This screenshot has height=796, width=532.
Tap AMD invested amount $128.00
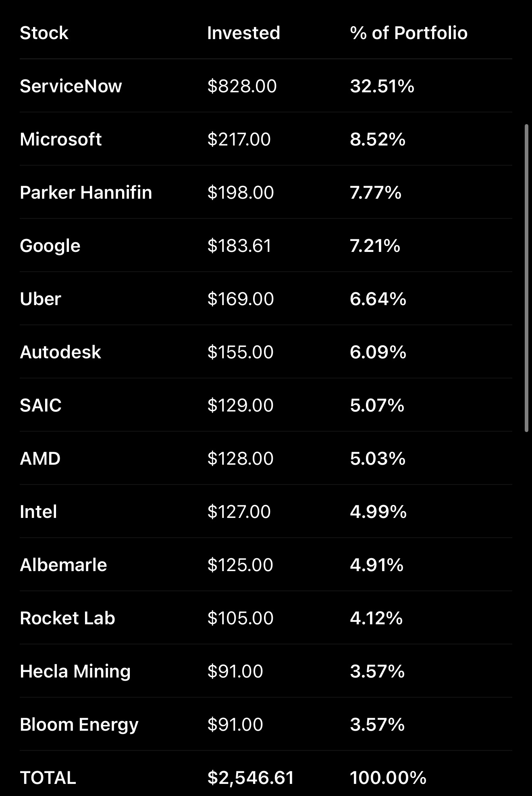pos(241,459)
